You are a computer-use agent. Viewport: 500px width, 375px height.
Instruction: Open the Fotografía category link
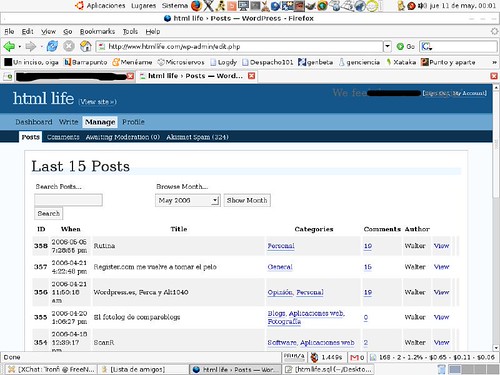284,322
